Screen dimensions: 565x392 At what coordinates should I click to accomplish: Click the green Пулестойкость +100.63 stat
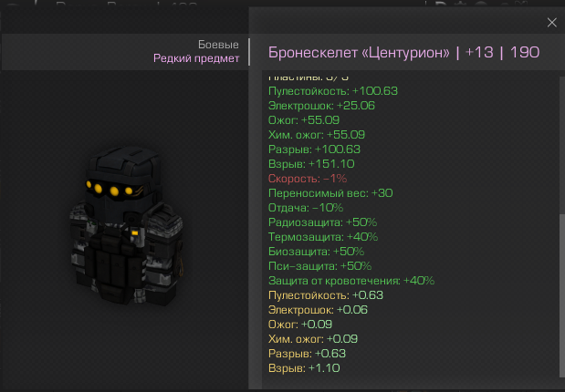click(x=333, y=91)
